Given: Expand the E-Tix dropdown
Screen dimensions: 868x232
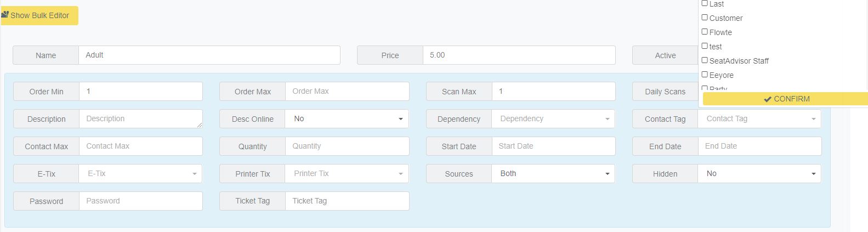Looking at the screenshot, I should pyautogui.click(x=140, y=174).
